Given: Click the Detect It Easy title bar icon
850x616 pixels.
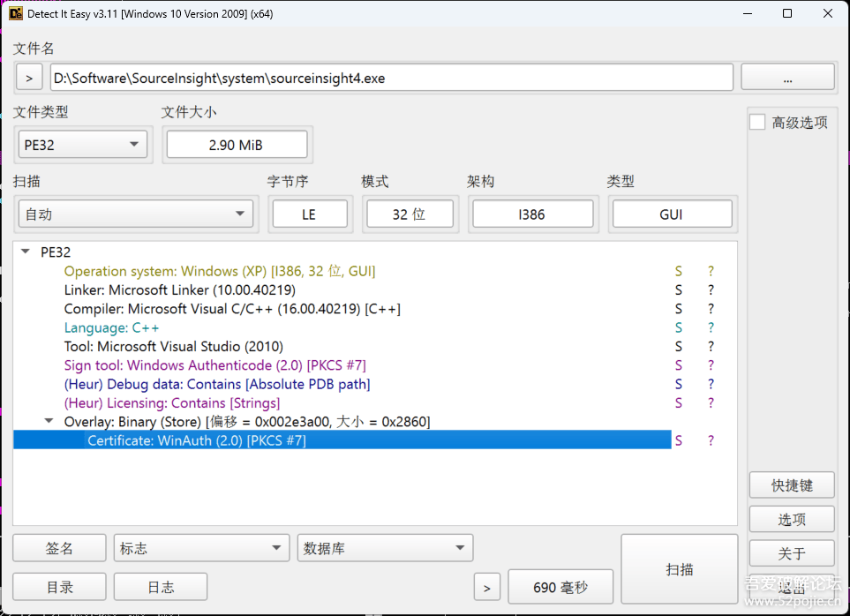Looking at the screenshot, I should (x=16, y=13).
